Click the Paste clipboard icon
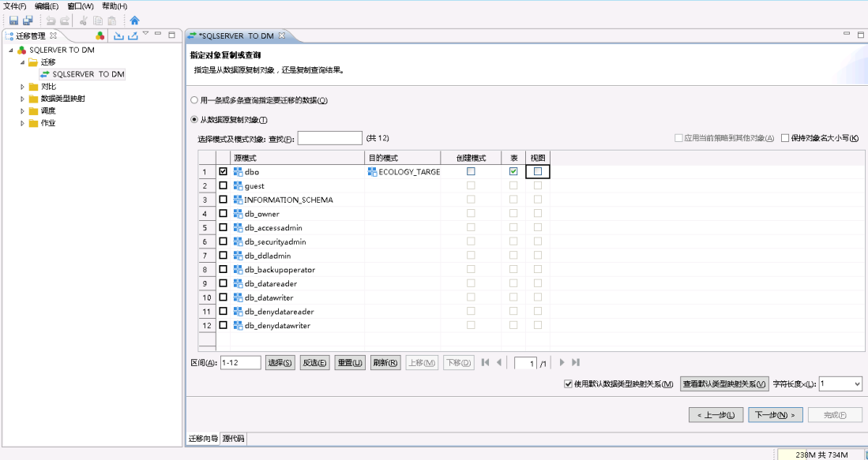 point(112,21)
